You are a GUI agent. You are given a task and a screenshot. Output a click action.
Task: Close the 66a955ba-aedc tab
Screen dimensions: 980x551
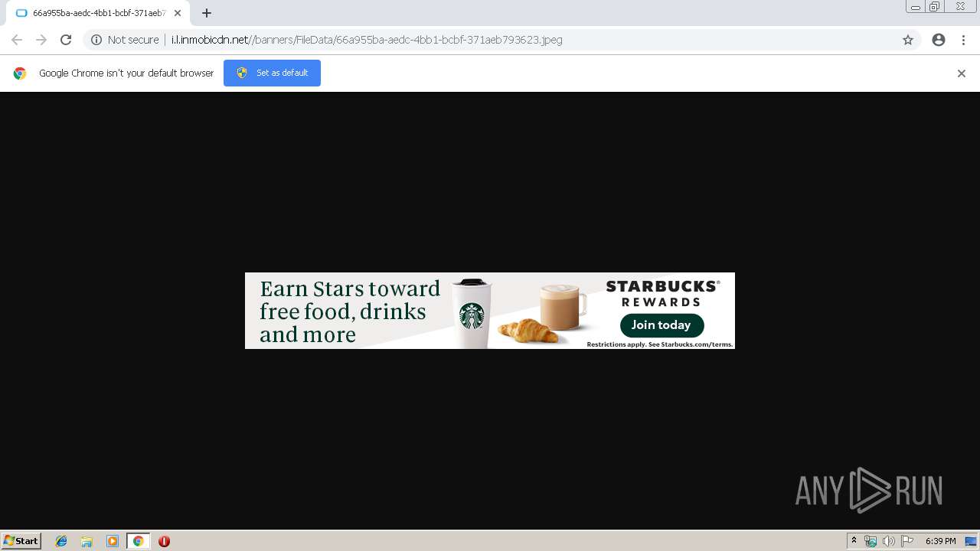click(x=178, y=13)
